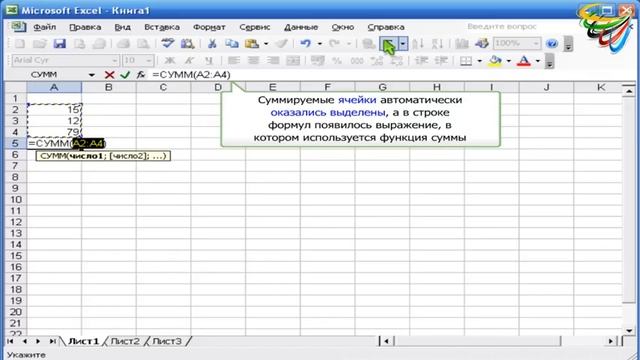Viewport: 640px width, 360px height.
Task: Open the Вставка menu
Action: pos(162,27)
